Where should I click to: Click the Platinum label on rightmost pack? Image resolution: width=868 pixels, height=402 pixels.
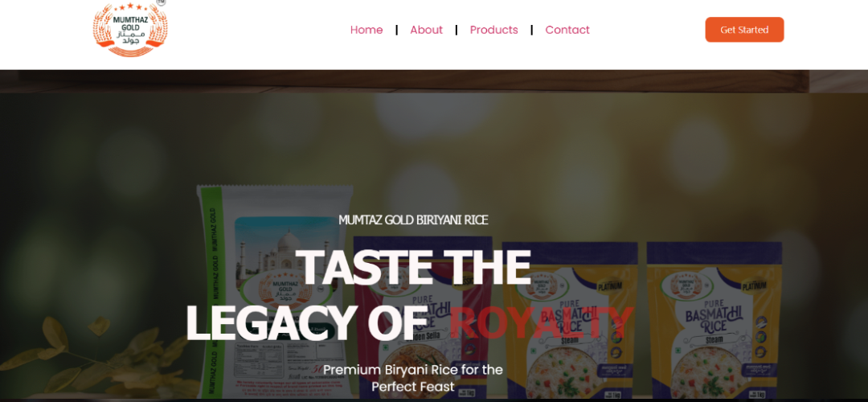click(x=754, y=286)
